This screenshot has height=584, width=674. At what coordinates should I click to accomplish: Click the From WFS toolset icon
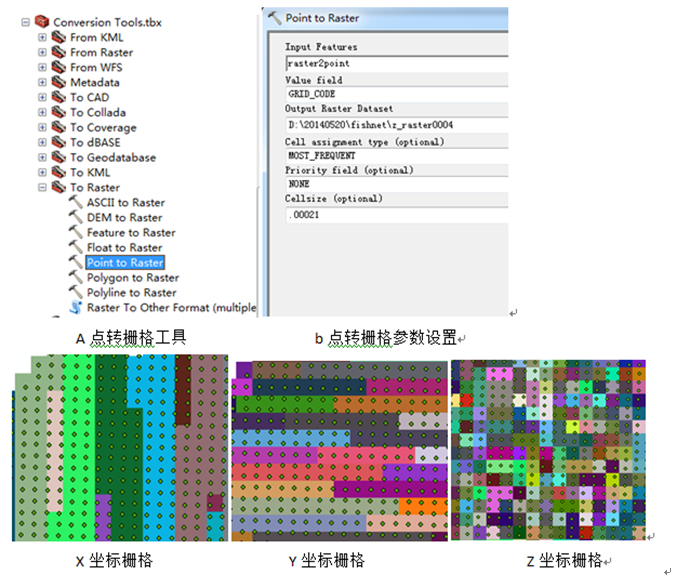[x=59, y=67]
